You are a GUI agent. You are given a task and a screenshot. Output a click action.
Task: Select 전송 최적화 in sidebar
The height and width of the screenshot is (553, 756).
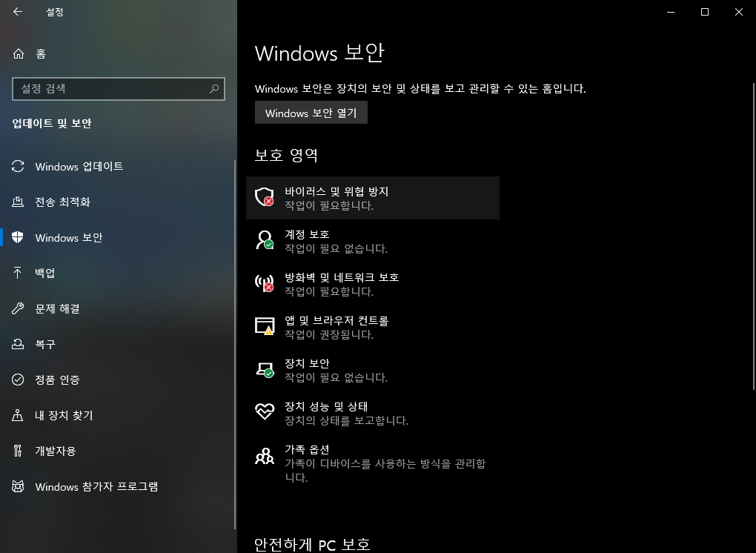pyautogui.click(x=119, y=202)
